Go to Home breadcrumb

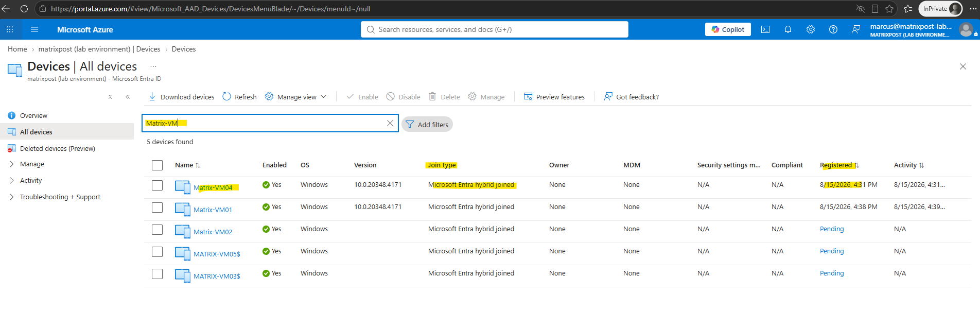click(17, 49)
